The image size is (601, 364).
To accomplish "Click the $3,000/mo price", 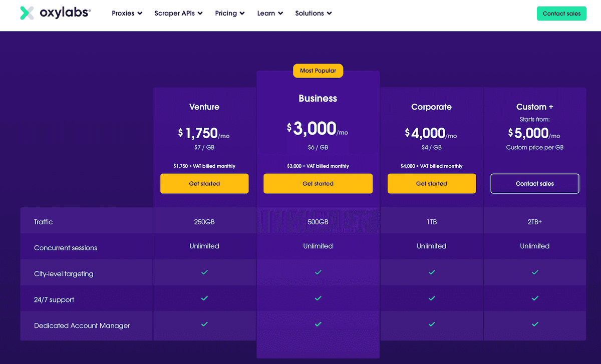I will (318, 129).
